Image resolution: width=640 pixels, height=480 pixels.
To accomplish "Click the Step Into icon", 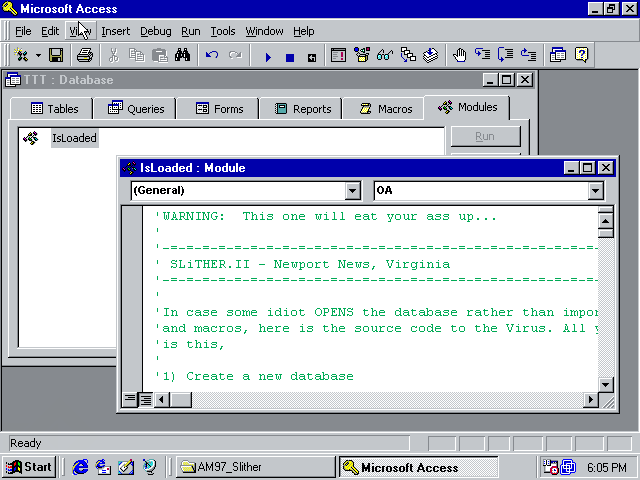I will point(482,55).
